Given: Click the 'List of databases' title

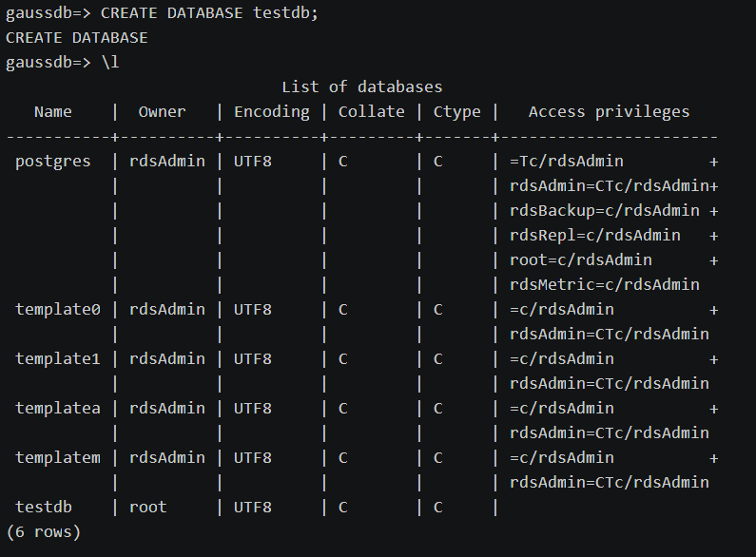Looking at the screenshot, I should pos(361,86).
